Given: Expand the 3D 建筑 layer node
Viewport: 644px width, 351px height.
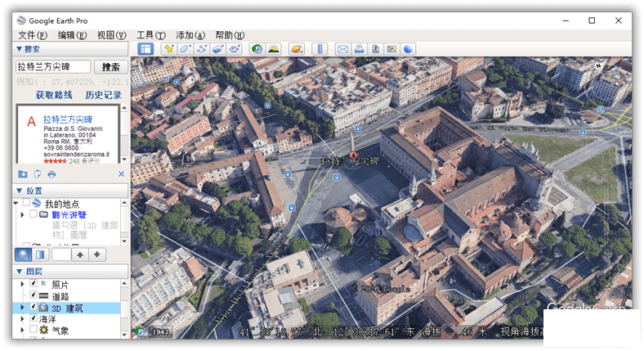Looking at the screenshot, I should click(23, 307).
